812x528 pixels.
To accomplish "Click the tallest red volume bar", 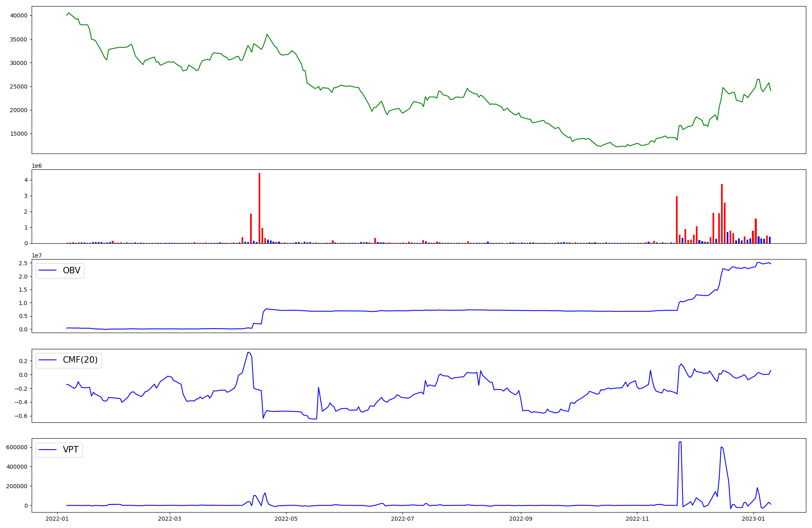I will tap(259, 208).
